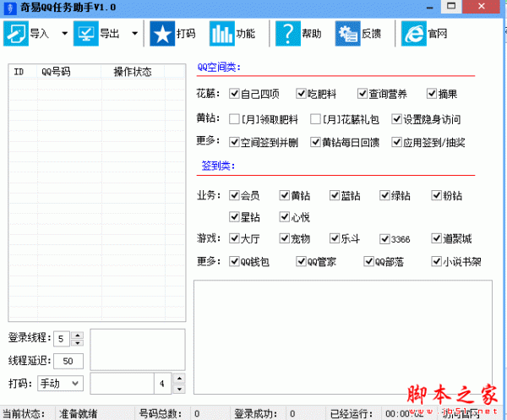Enable [月]花藤礼包 checkbox

coord(315,119)
